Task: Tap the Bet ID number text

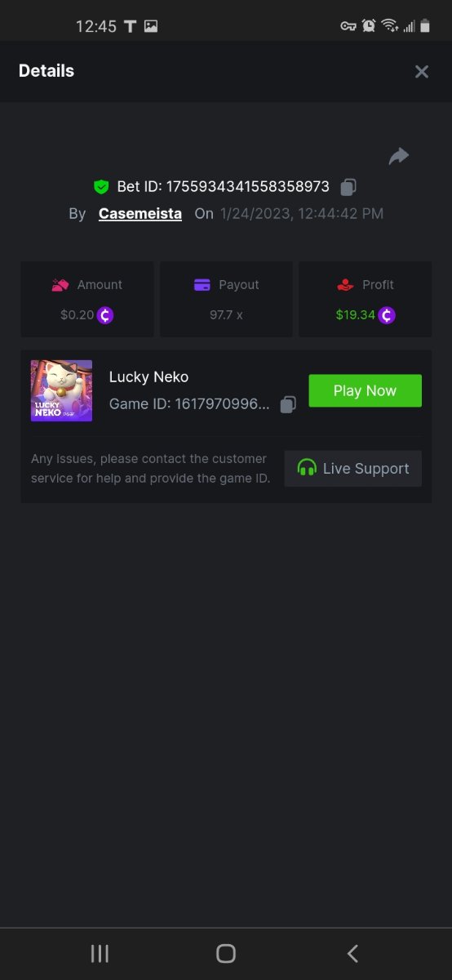Action: point(248,187)
